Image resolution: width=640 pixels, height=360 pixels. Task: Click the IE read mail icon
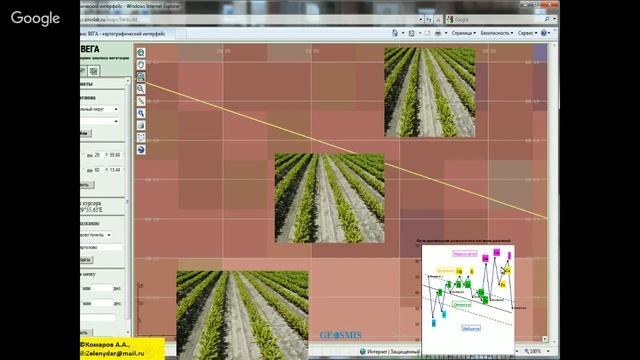(427, 33)
